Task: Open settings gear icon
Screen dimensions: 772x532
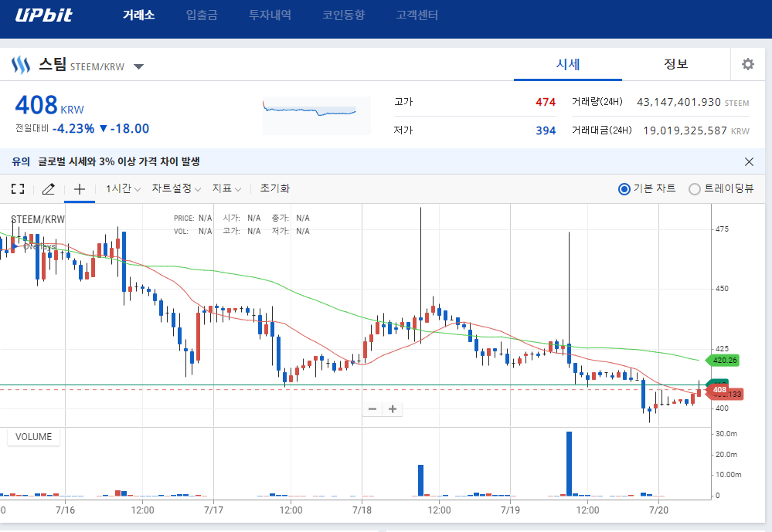Action: (747, 64)
